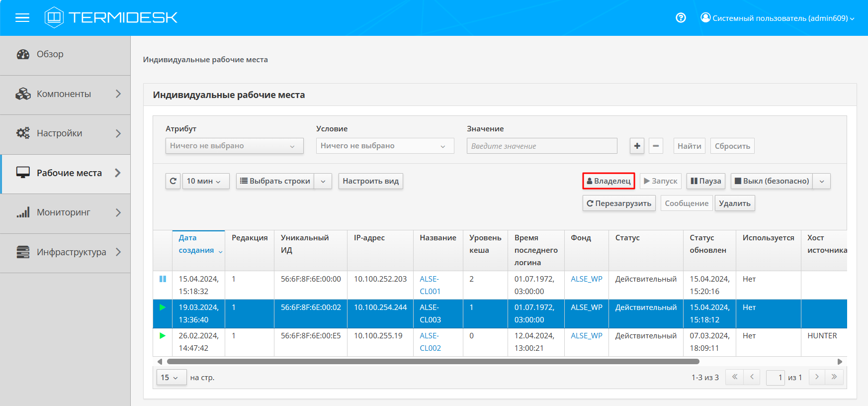Click the Введите значение input field
Screen dimensions: 868x406
(541, 146)
